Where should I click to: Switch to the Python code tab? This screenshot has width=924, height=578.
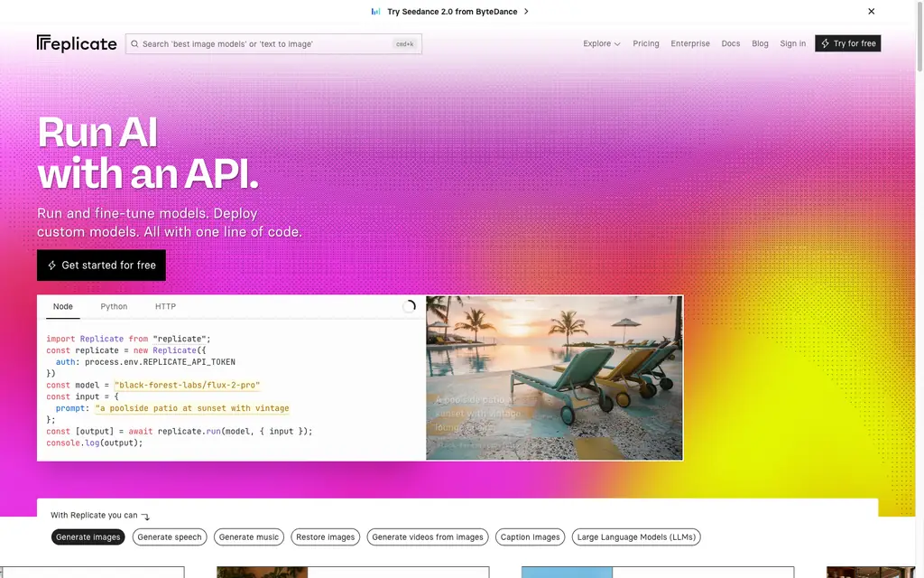pyautogui.click(x=114, y=307)
